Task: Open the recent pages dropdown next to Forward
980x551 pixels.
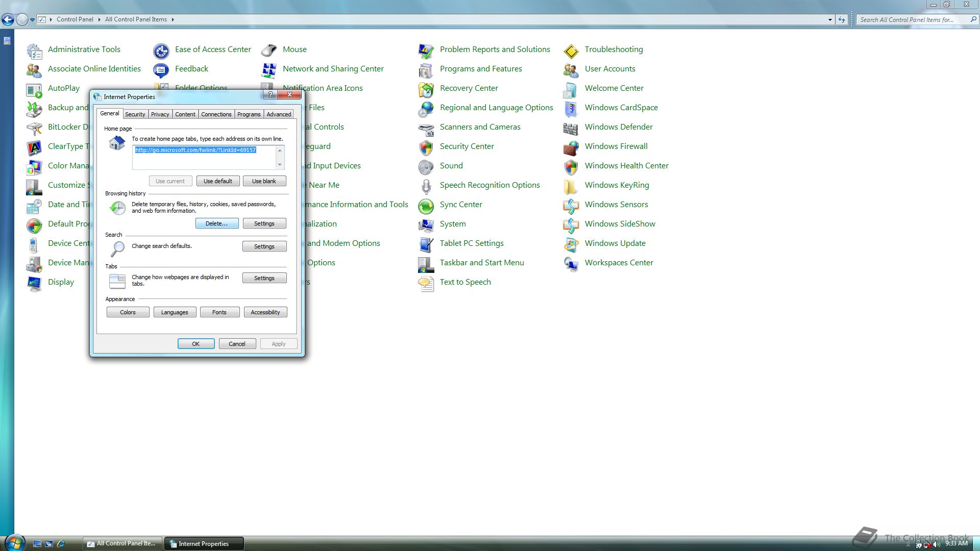Action: click(33, 20)
